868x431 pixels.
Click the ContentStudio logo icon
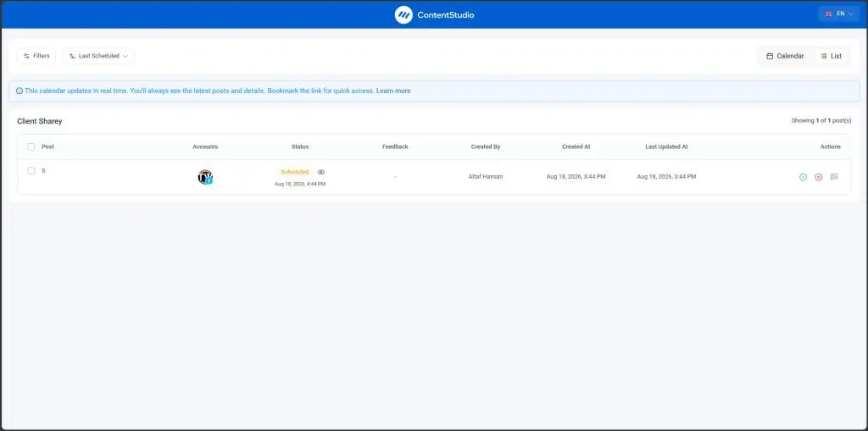[x=403, y=15]
